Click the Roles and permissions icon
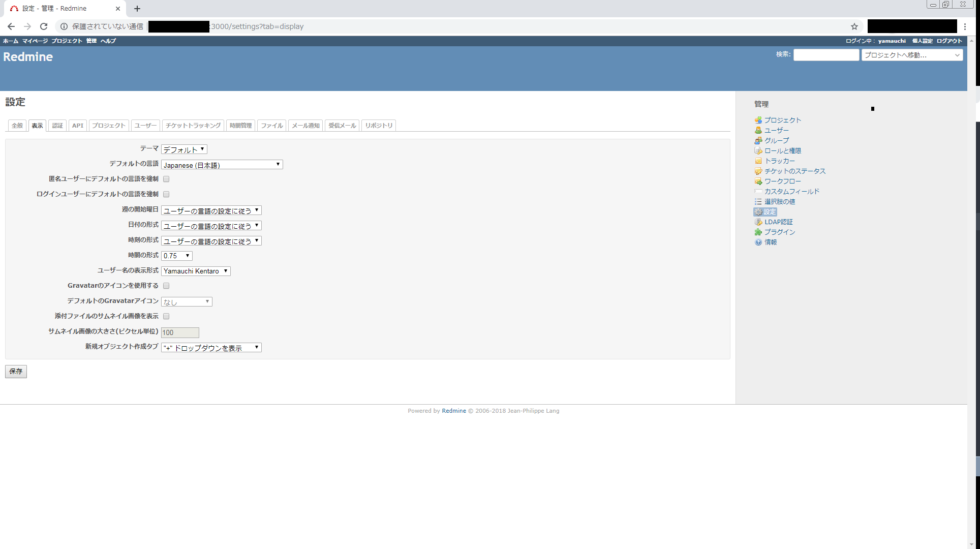980x549 pixels. tap(758, 150)
